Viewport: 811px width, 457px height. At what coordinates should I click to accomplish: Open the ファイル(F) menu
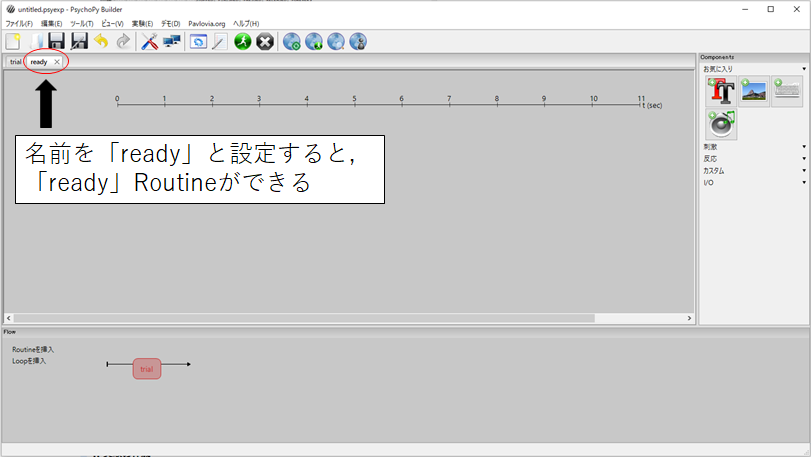pos(19,23)
